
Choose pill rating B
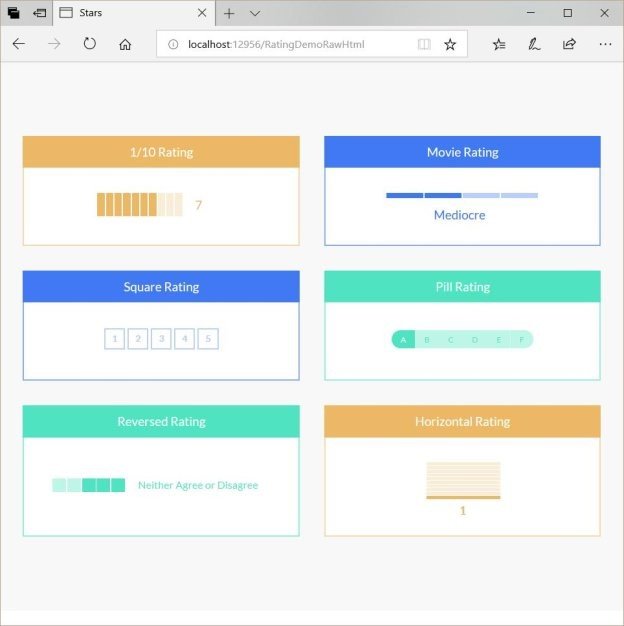click(427, 339)
